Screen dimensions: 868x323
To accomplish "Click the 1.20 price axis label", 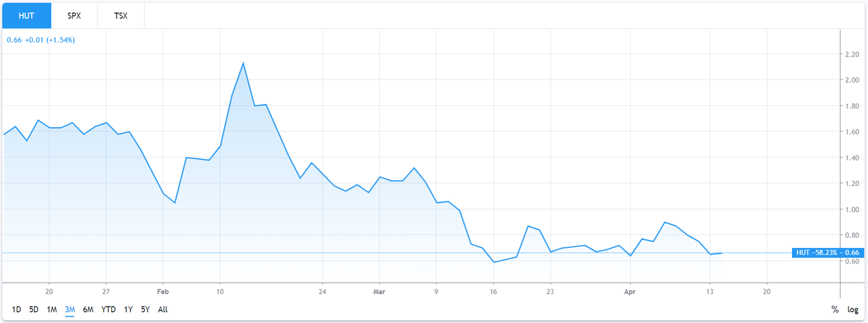I will [851, 184].
